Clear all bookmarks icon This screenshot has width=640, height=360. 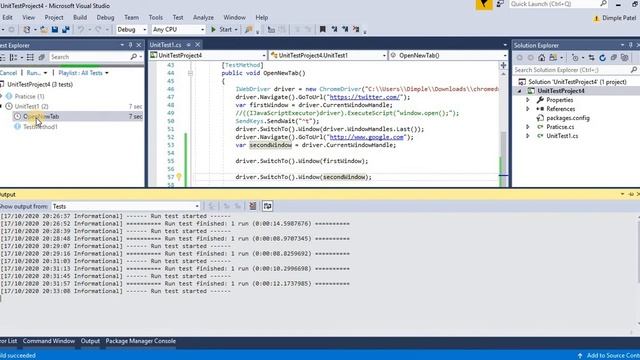356,29
